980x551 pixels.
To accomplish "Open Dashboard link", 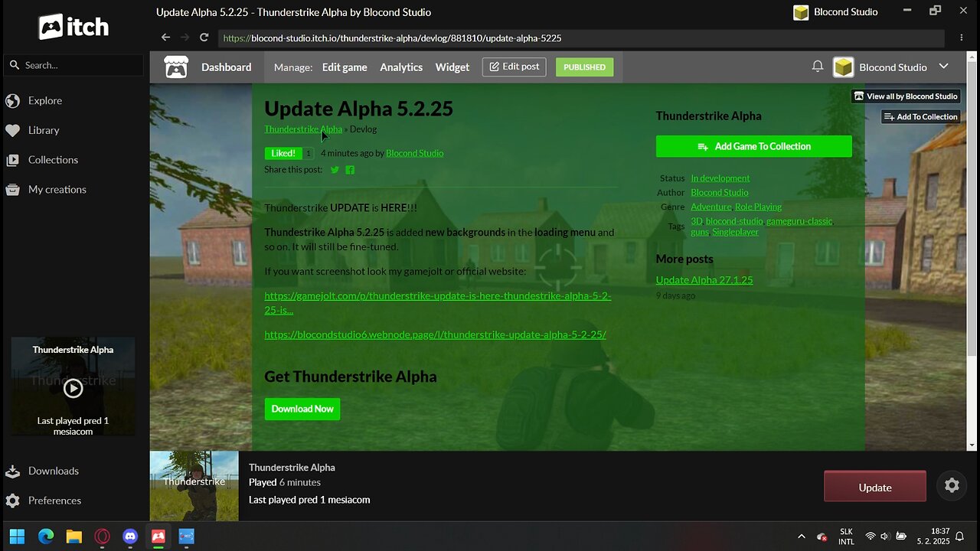I will point(226,67).
